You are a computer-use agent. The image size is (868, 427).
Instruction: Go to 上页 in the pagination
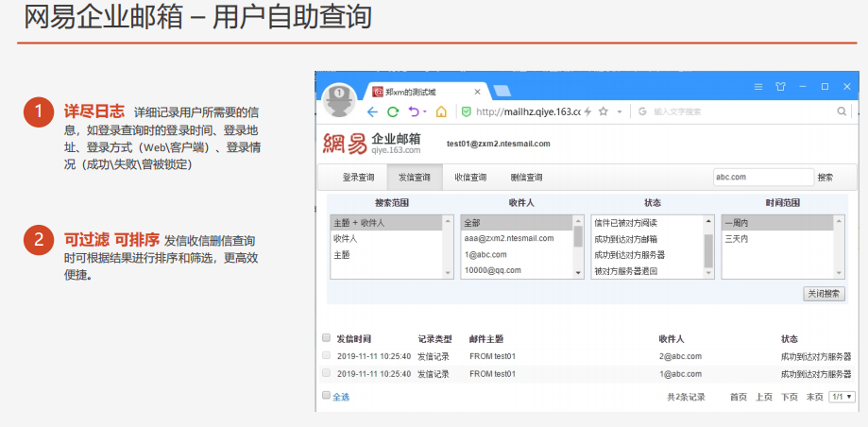tap(764, 397)
